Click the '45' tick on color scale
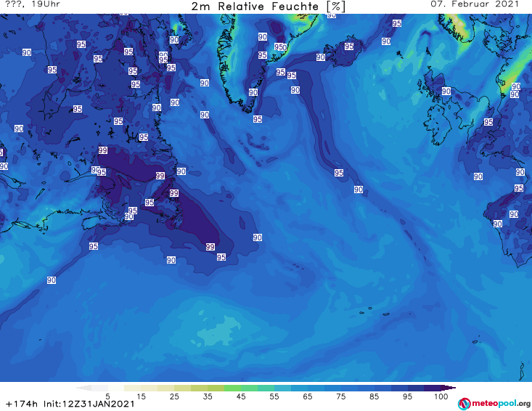This screenshot has width=532, height=411. click(241, 396)
